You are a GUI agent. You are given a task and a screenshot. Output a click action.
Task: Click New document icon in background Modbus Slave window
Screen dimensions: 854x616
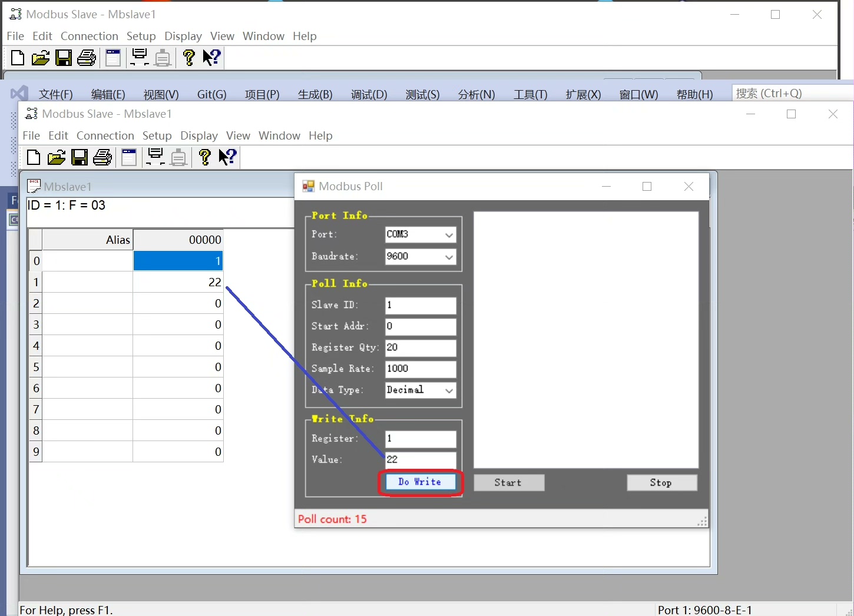point(18,58)
